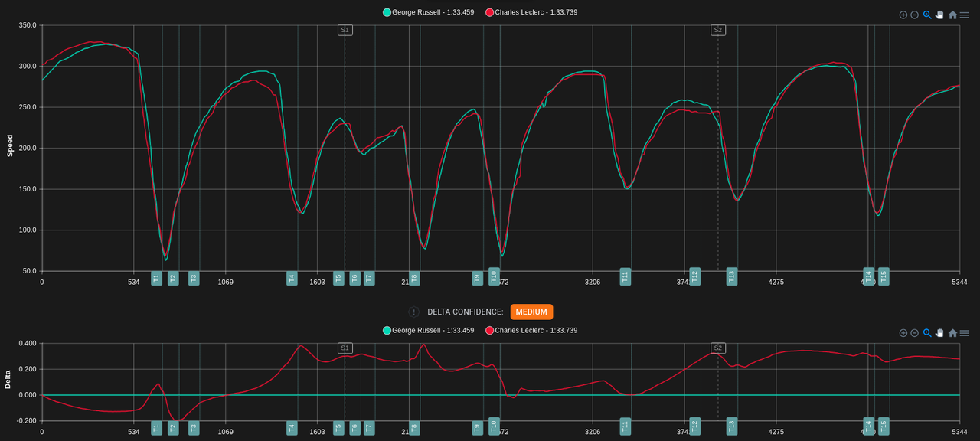
Task: Select the T15 turn marker on Speed chart
Action: click(884, 276)
